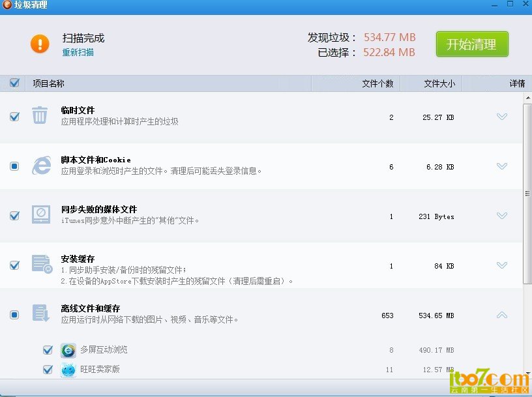Click the 84 KB size value
Viewport: 532px width, 397px height.
(x=444, y=266)
